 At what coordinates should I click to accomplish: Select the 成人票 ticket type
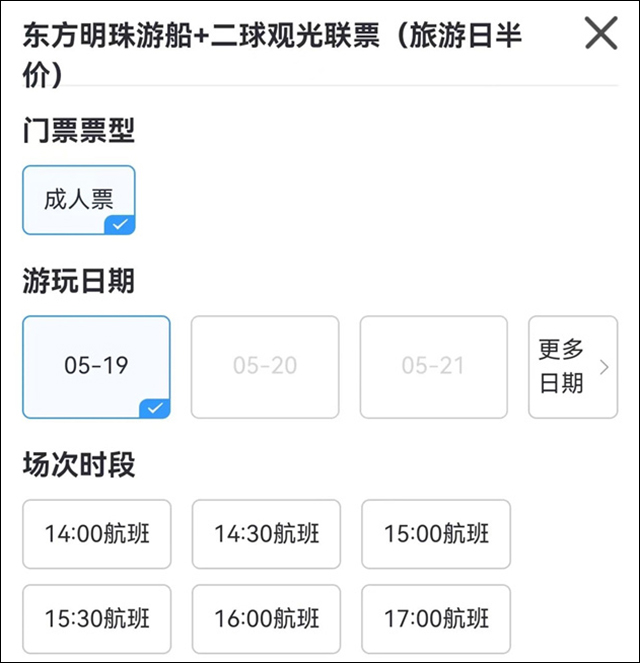(78, 199)
